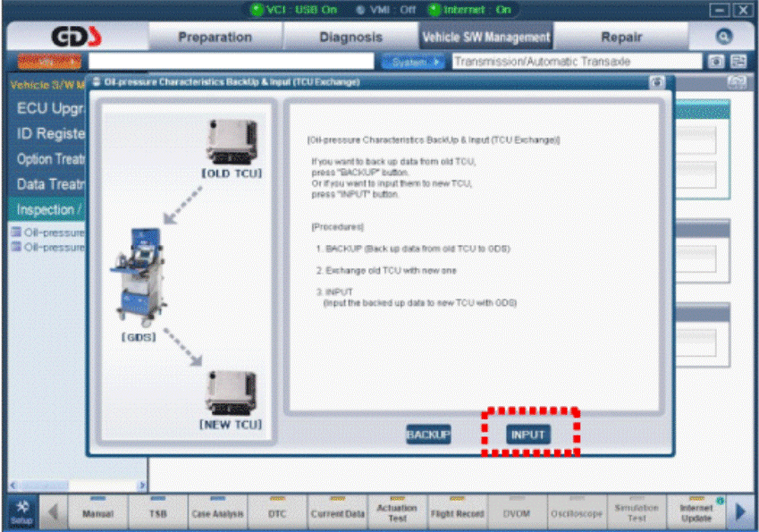
Task: Launch the Actuation Test tool
Action: tap(398, 512)
